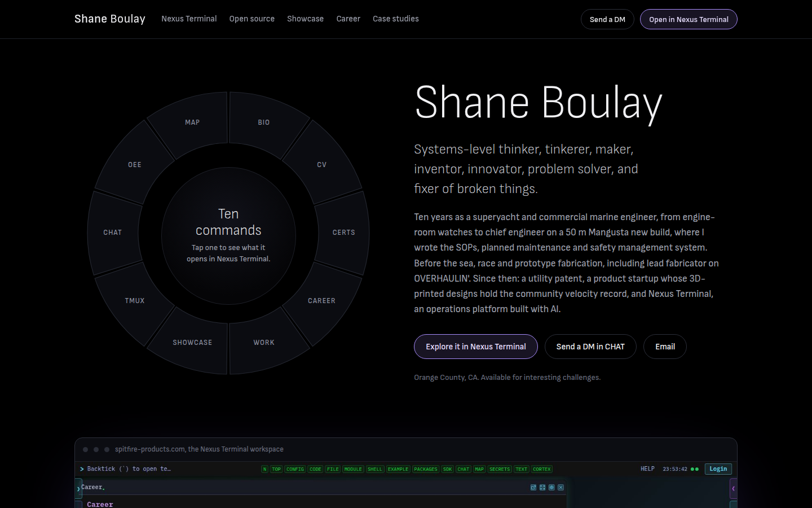The width and height of the screenshot is (812, 508).
Task: Open Showcase nav menu item
Action: (305, 19)
